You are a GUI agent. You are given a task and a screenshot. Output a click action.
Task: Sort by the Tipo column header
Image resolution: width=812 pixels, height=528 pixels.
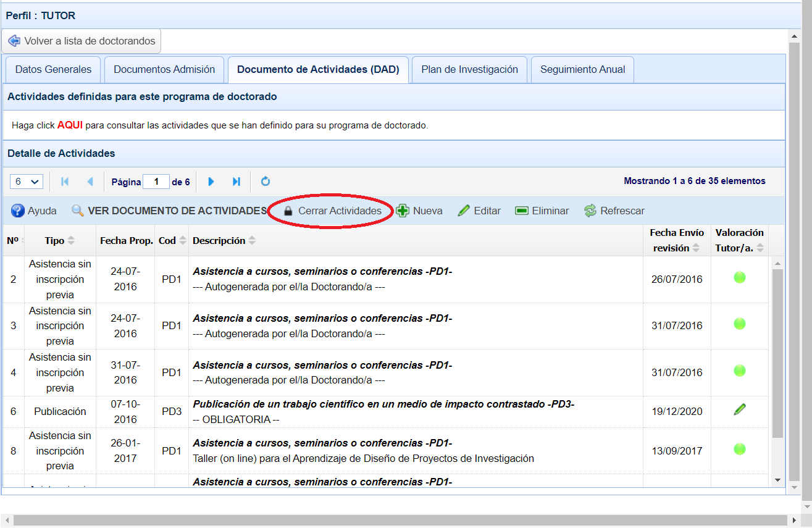click(59, 240)
